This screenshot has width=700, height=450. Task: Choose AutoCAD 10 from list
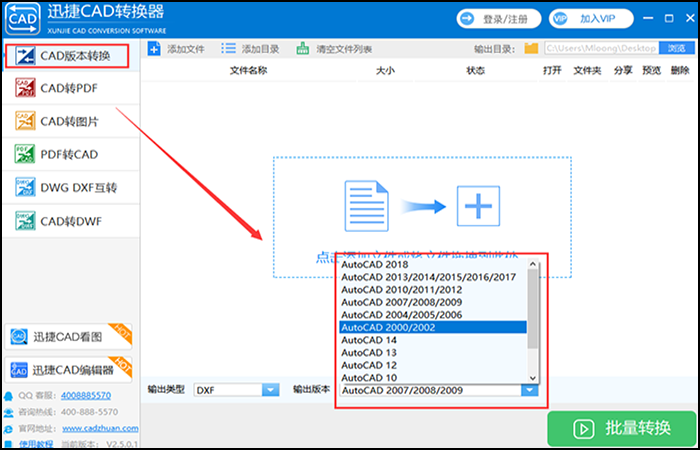click(433, 378)
